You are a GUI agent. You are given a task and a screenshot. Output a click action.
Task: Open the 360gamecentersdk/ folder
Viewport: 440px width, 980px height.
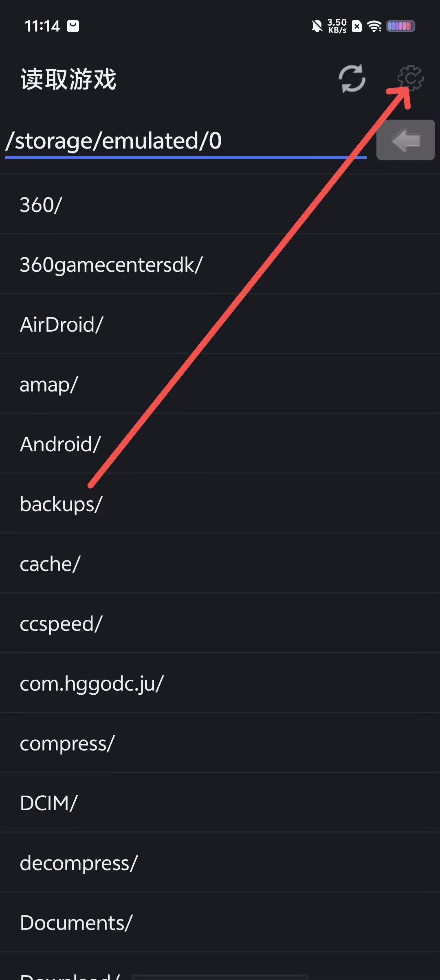[x=220, y=264]
